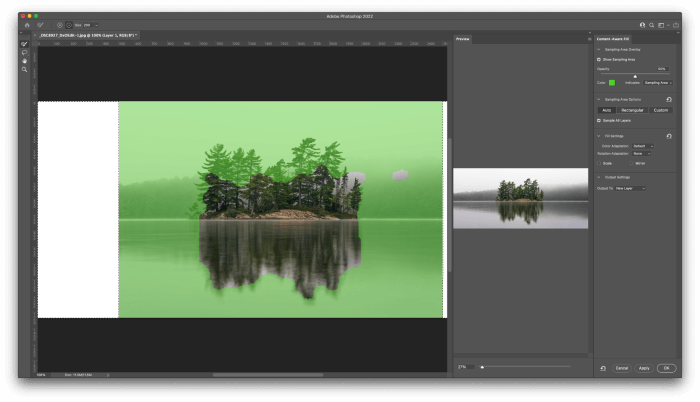Viewport: 700px width, 402px height.
Task: Open the Output To dropdown
Action: (630, 188)
